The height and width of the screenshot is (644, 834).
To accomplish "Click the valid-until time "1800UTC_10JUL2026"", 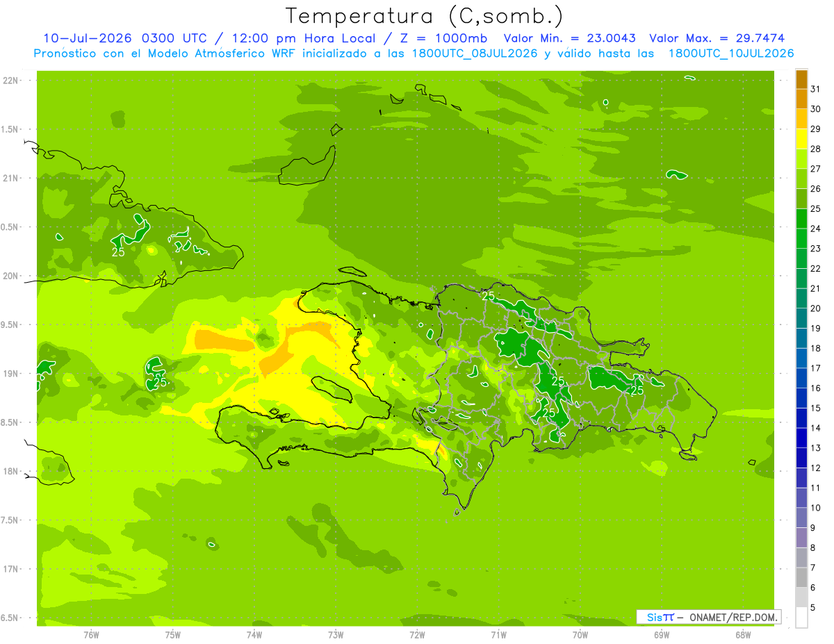I will pyautogui.click(x=731, y=53).
